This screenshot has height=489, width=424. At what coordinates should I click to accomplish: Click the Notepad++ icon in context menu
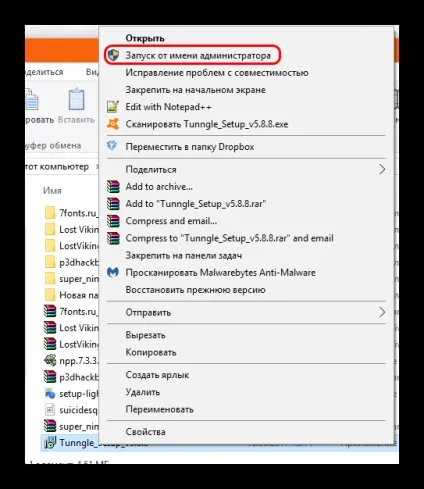point(113,107)
